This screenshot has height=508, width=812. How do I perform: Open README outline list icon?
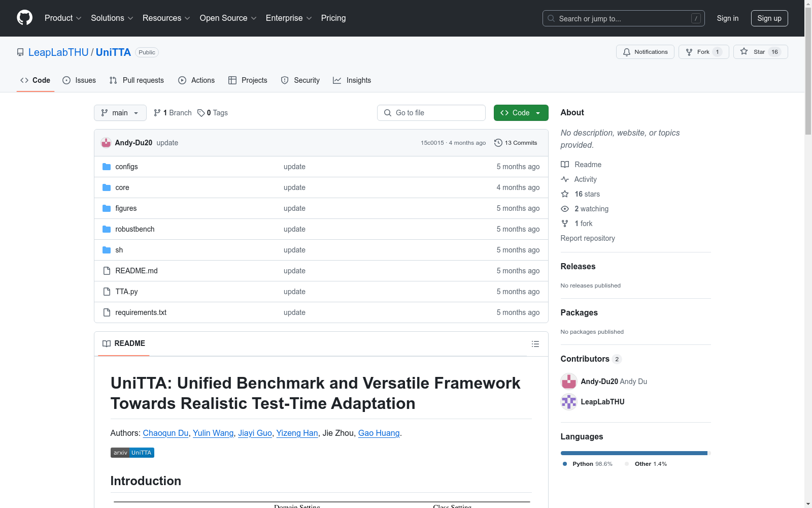[x=535, y=344]
